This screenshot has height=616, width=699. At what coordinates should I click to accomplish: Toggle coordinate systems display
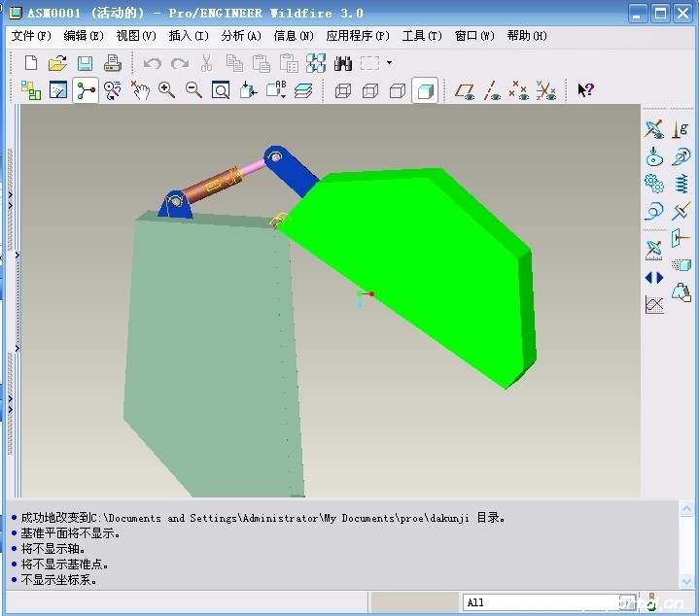(545, 90)
